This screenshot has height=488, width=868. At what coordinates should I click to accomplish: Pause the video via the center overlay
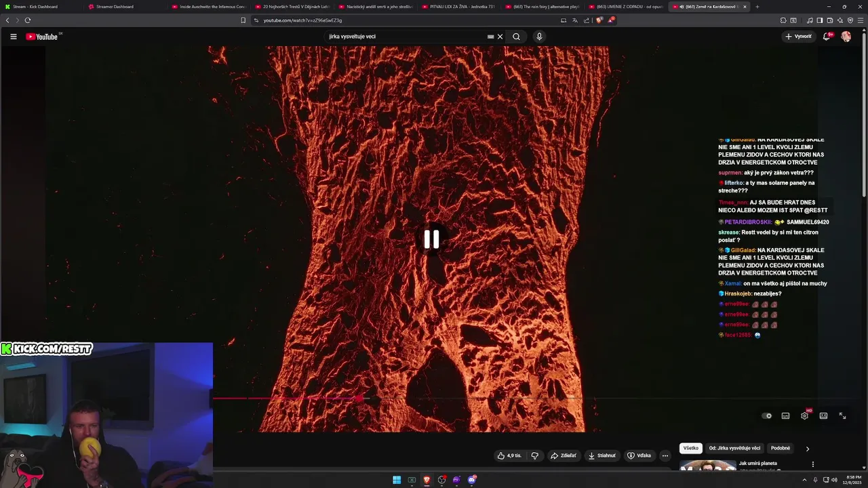pos(431,239)
